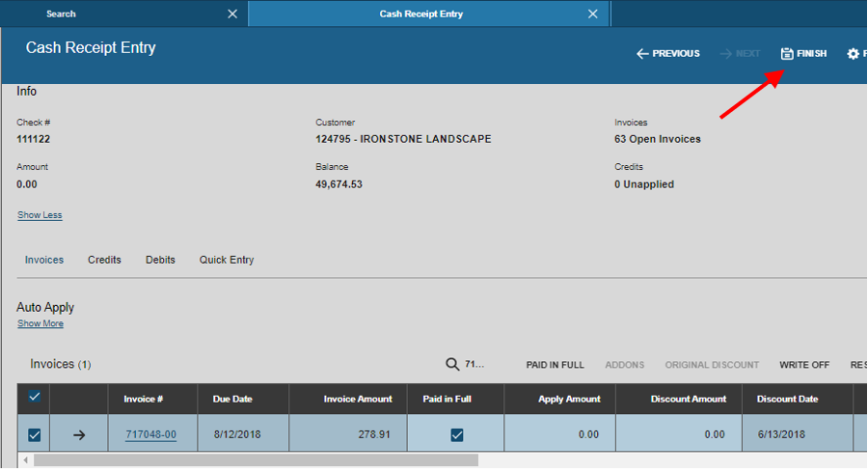
Task: Click the horizontal scrollbar thumb
Action: [x=256, y=460]
